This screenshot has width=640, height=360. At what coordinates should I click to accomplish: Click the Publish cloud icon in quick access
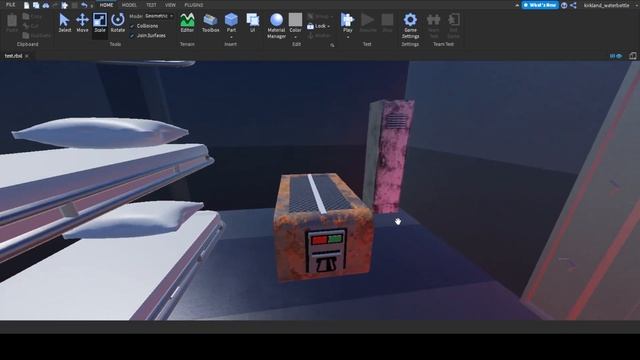[46, 5]
